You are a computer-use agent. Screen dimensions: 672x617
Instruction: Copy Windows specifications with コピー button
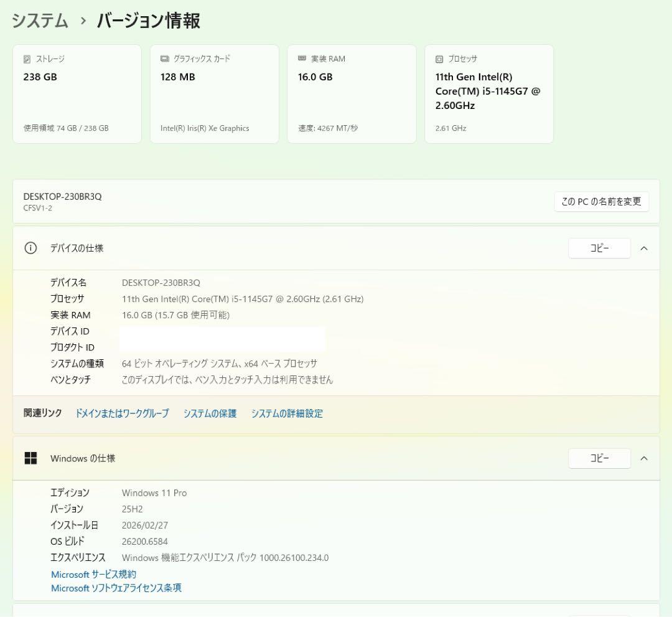[599, 458]
